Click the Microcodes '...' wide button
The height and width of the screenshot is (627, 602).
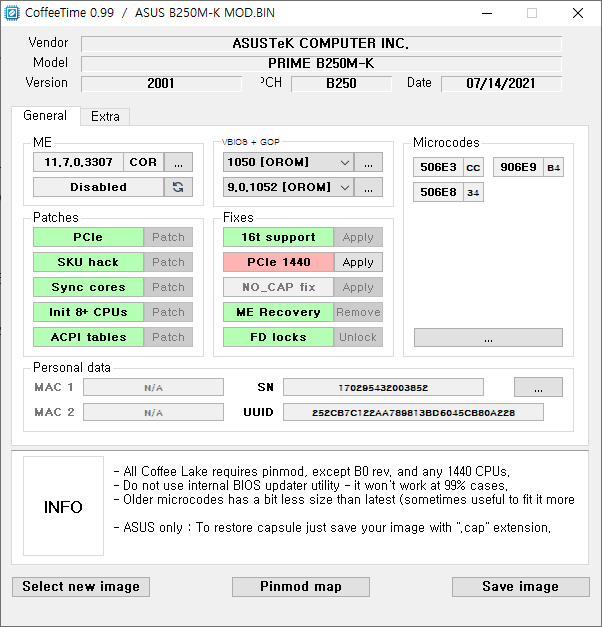pos(488,338)
